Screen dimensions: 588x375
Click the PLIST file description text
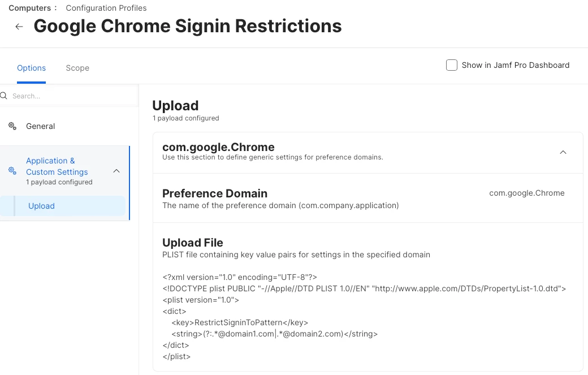[296, 255]
